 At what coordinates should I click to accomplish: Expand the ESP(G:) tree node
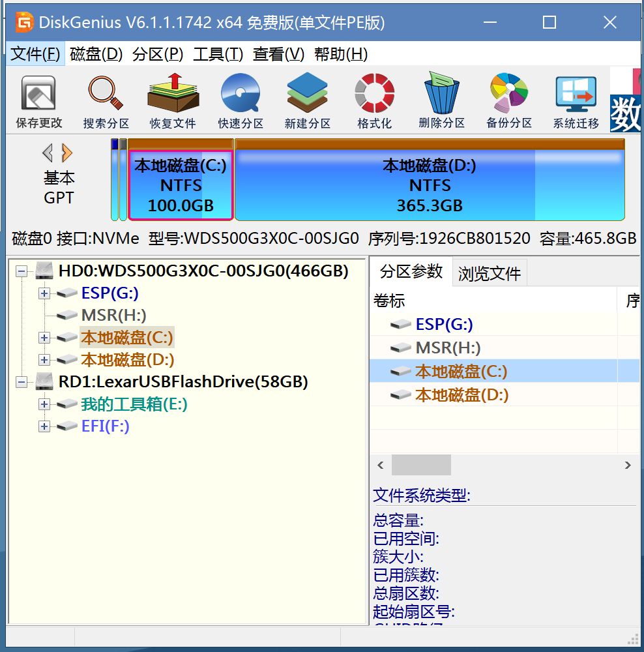pyautogui.click(x=44, y=293)
